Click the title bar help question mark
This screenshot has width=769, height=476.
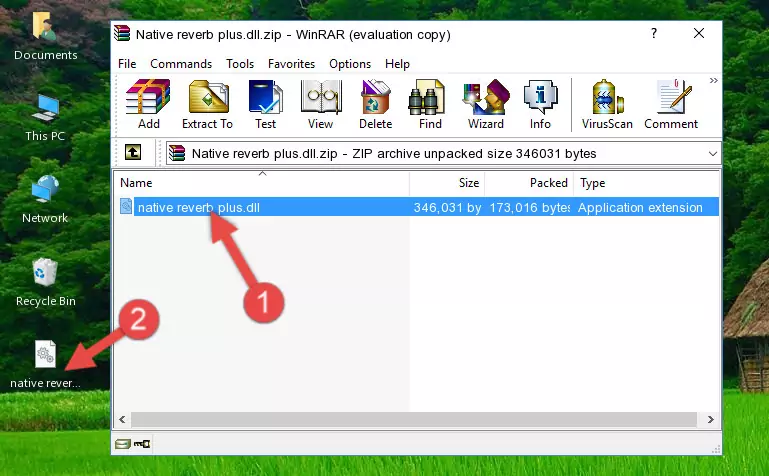pyautogui.click(x=654, y=33)
